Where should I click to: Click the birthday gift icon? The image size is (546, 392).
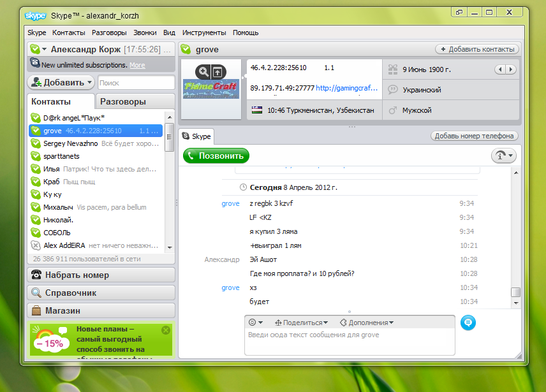click(393, 69)
